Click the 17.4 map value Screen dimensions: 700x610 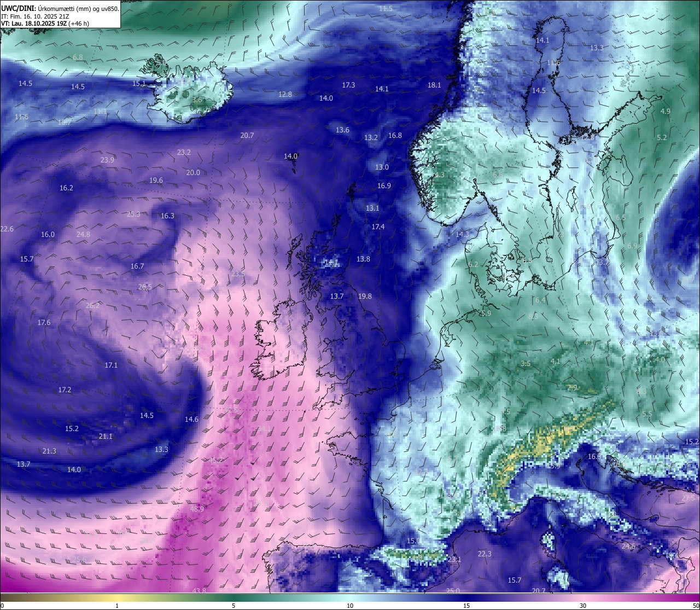pos(378,226)
